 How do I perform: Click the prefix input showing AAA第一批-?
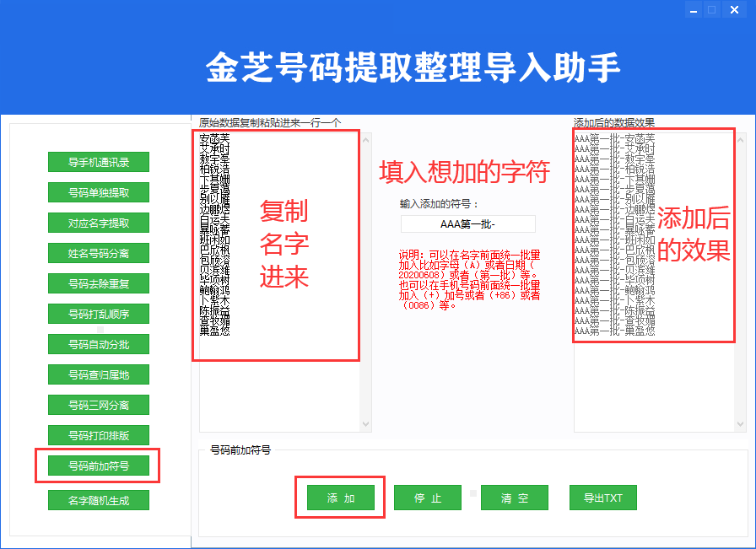click(467, 223)
